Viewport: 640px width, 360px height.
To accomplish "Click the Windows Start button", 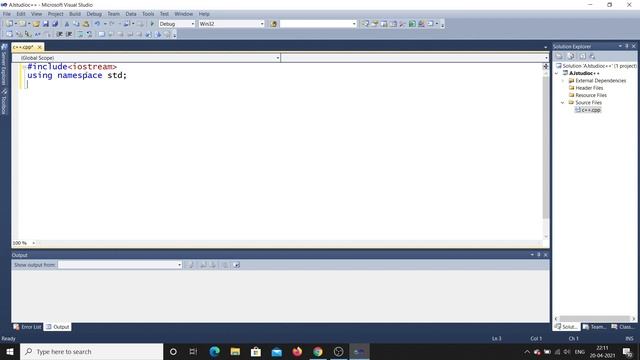I will pos(10,351).
